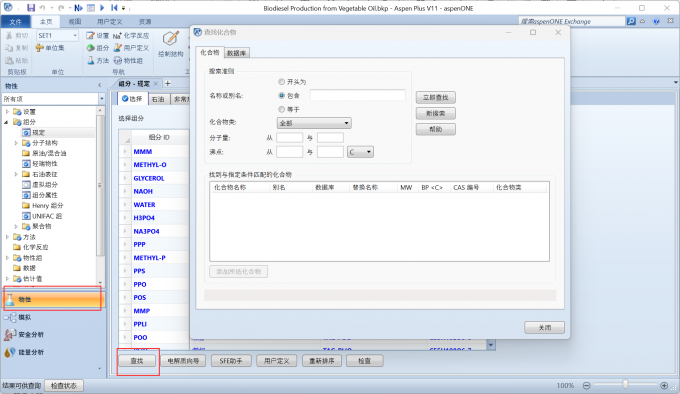Open the 文件 (File) menu
680x394 pixels.
pyautogui.click(x=16, y=22)
